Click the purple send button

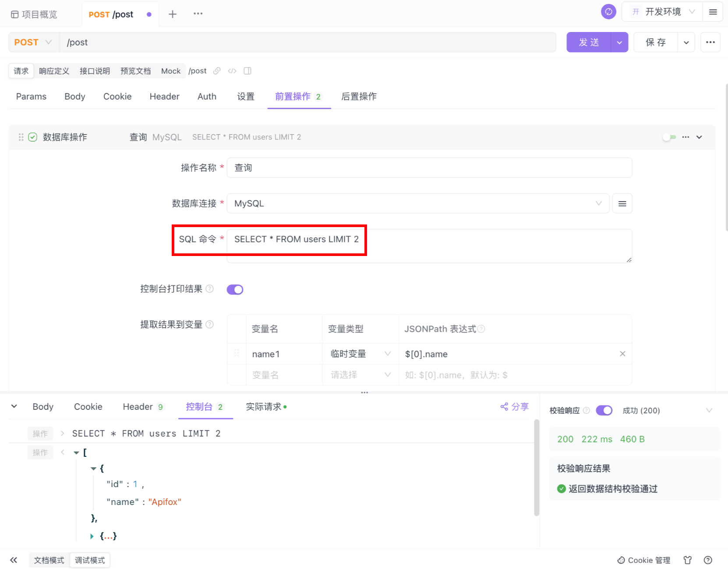[x=589, y=43]
